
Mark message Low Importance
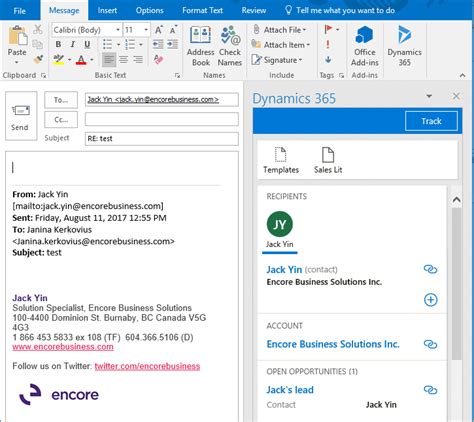328,60
